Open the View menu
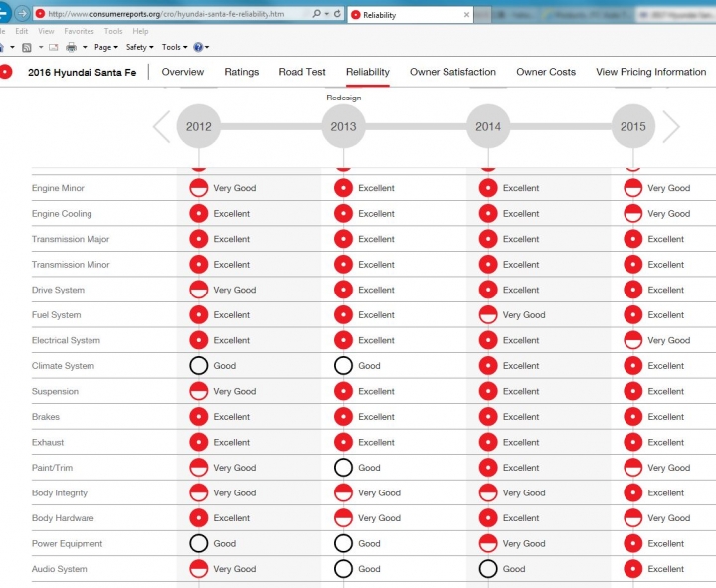This screenshot has width=716, height=588. coord(46,31)
